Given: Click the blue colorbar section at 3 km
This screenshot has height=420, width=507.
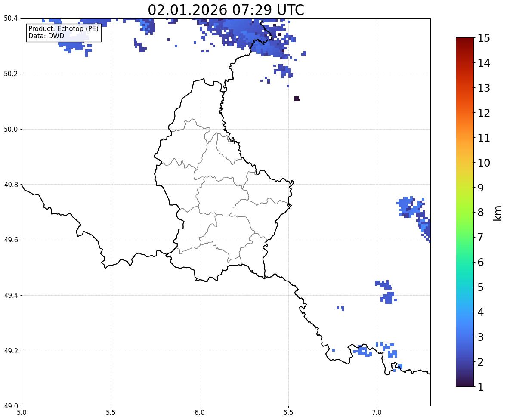Looking at the screenshot, I should (465, 337).
